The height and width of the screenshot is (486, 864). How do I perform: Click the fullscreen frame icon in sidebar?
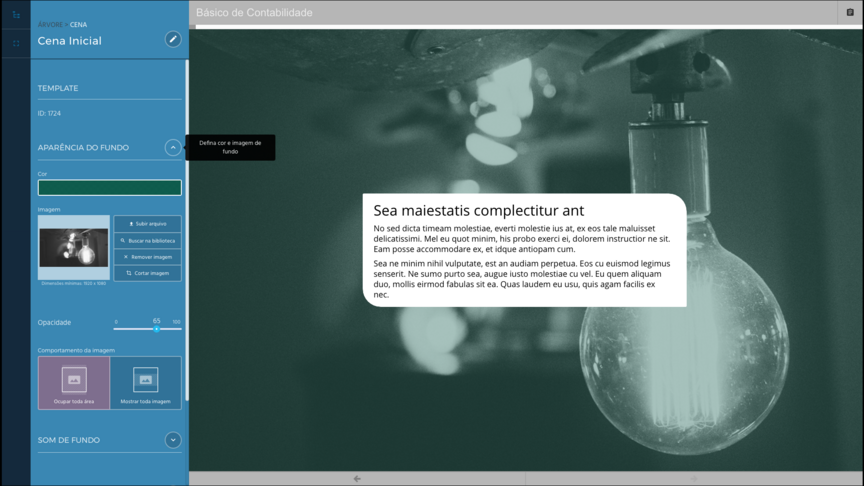click(16, 43)
